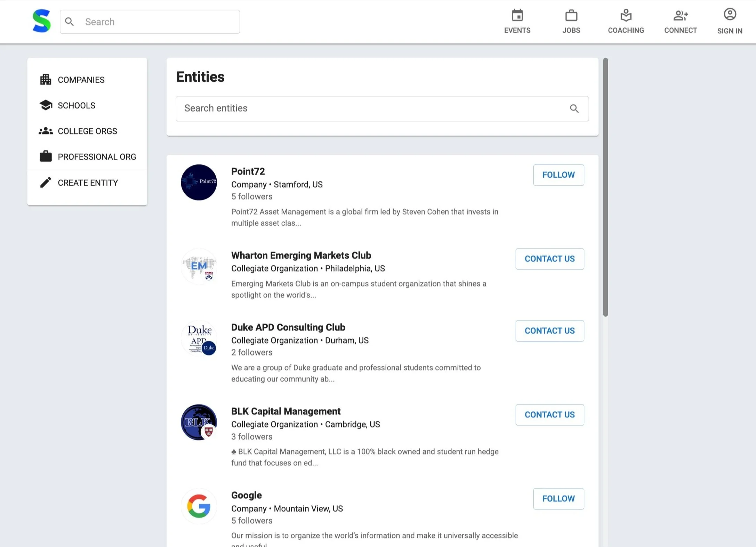Open Professional Org category
756x547 pixels.
click(96, 157)
